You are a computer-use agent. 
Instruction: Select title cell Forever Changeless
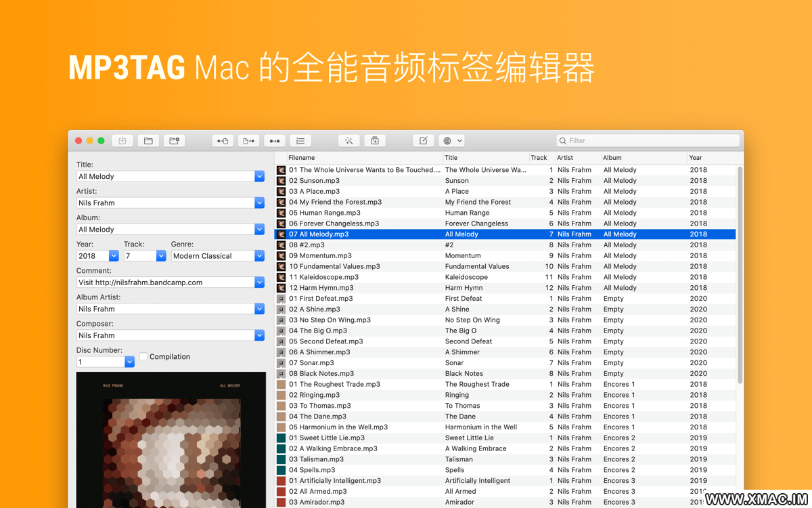click(476, 224)
